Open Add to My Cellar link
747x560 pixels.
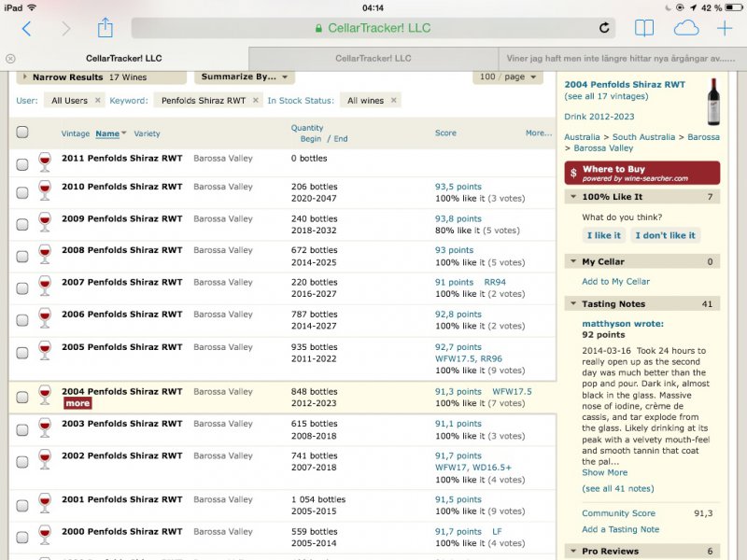(615, 282)
